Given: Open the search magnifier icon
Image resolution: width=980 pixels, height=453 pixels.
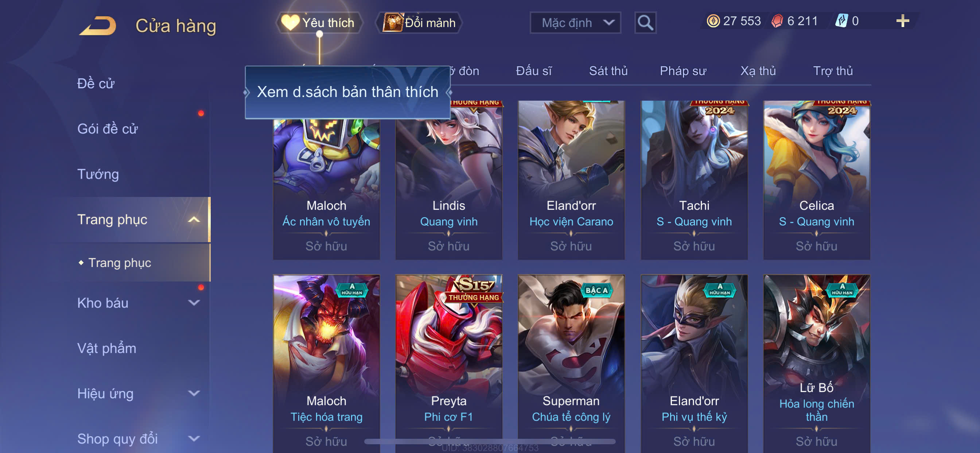Looking at the screenshot, I should tap(645, 23).
